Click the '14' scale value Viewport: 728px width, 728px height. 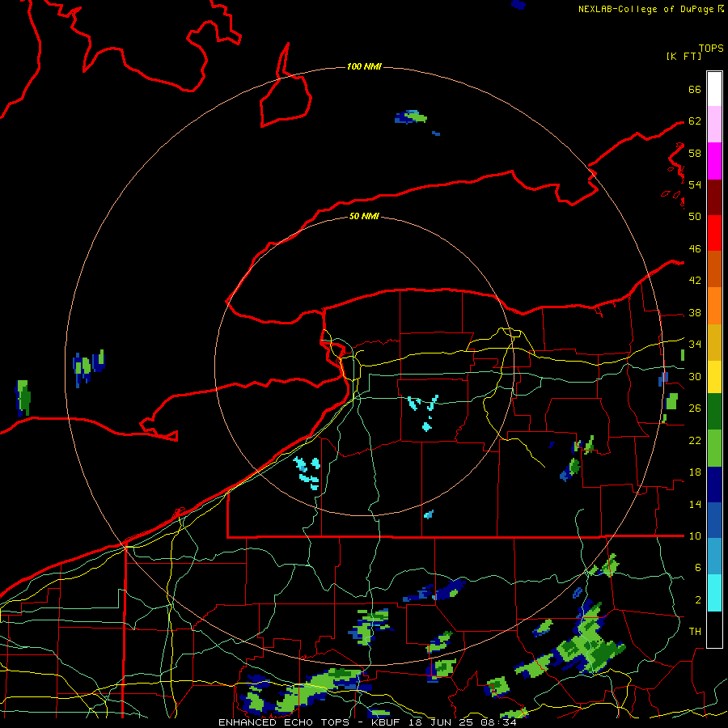click(x=695, y=504)
